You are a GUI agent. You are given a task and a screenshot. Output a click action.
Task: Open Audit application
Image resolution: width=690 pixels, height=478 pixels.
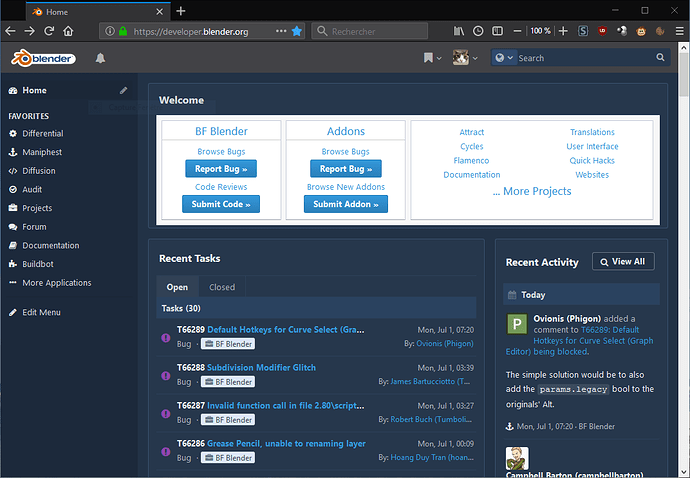[32, 189]
